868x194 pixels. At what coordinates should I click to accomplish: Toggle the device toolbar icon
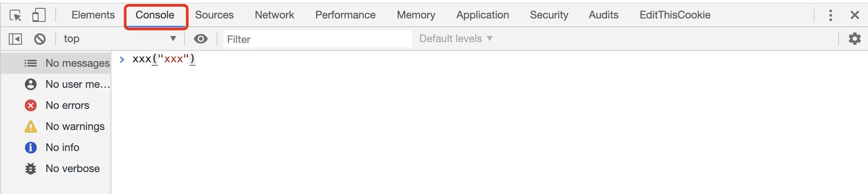tap(39, 15)
